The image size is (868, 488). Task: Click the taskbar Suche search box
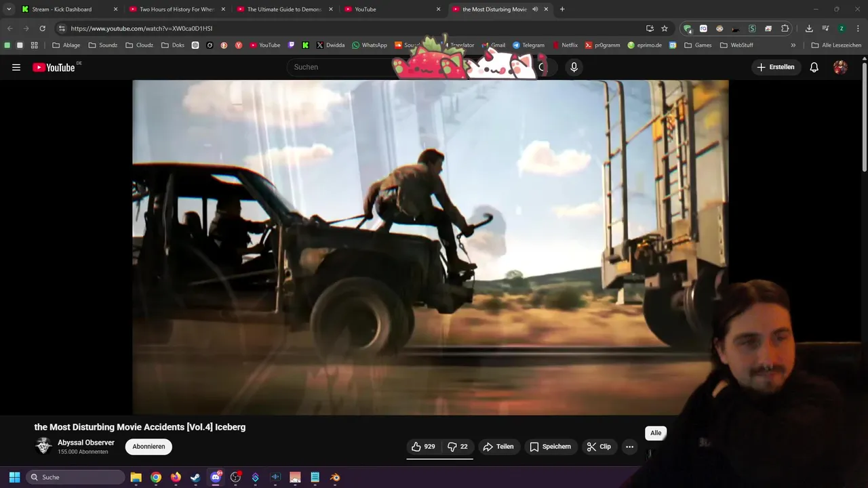click(x=75, y=477)
